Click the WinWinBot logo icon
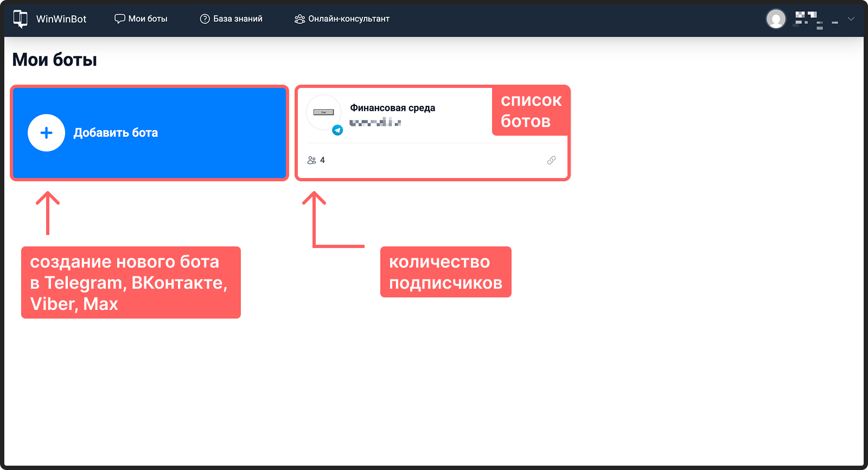This screenshot has height=470, width=868. (x=20, y=18)
